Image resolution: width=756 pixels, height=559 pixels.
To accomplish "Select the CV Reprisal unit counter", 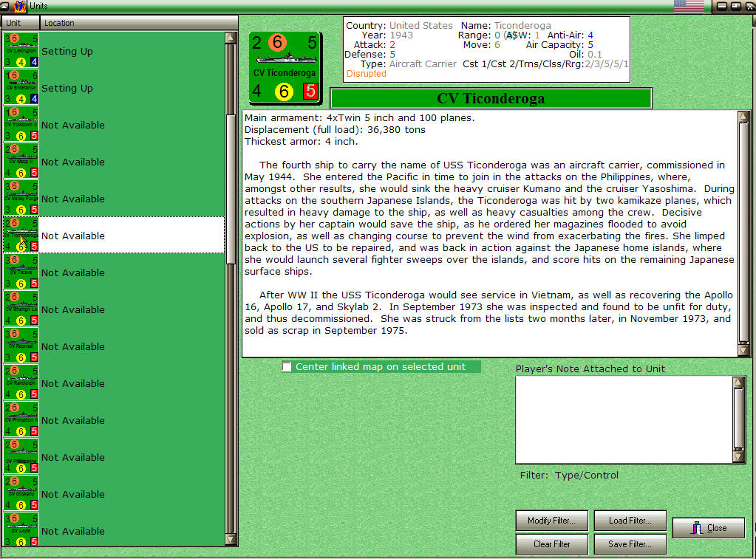I will [21, 346].
